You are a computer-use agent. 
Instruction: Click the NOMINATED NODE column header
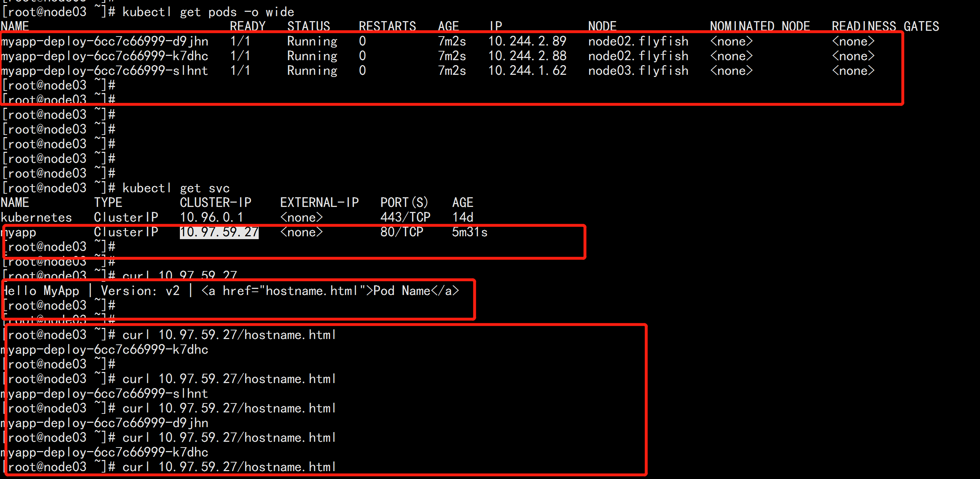[x=760, y=26]
